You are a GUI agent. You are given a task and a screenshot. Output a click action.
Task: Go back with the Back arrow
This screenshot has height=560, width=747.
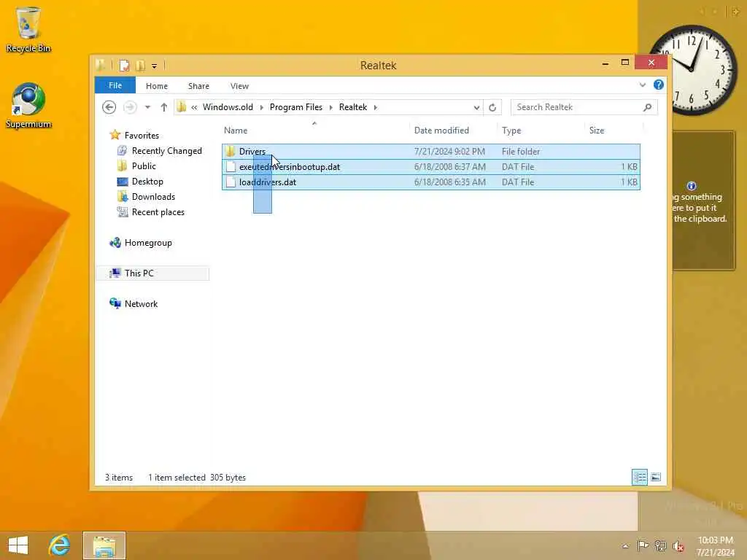(109, 107)
